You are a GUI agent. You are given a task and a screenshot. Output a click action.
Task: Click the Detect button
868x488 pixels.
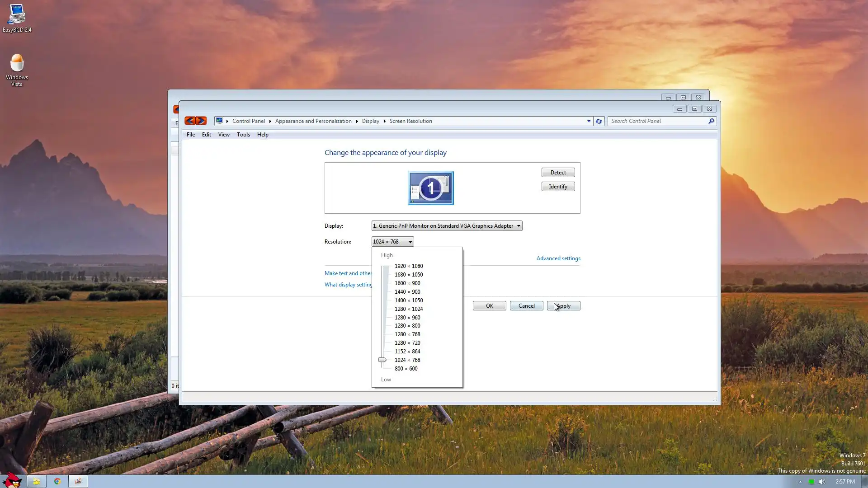(558, 173)
